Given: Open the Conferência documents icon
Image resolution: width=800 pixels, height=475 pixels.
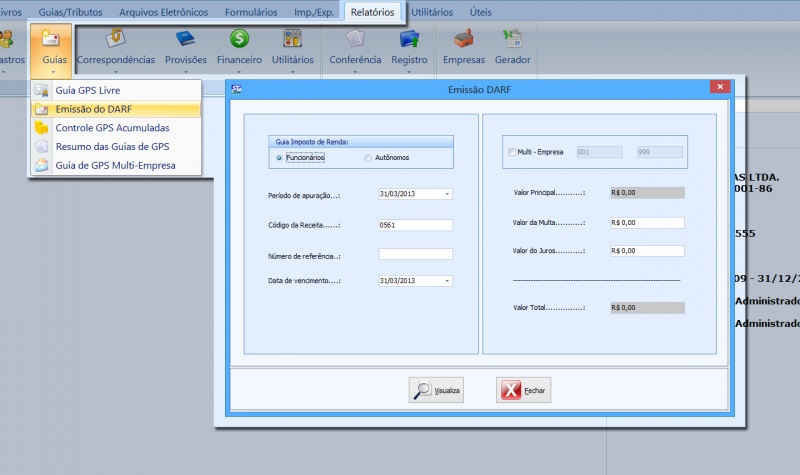Looking at the screenshot, I should point(355,40).
